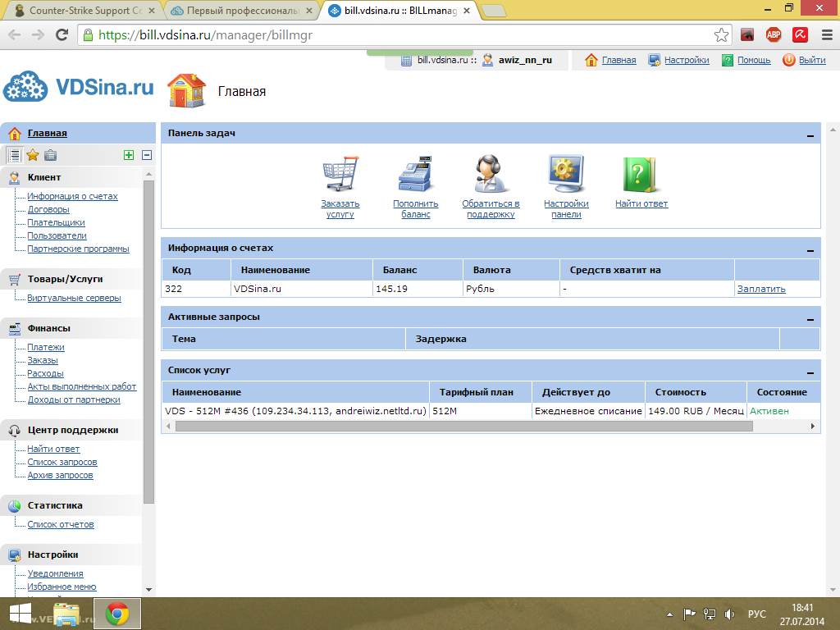
Task: Open Акты выполненных работ link
Action: [82, 387]
